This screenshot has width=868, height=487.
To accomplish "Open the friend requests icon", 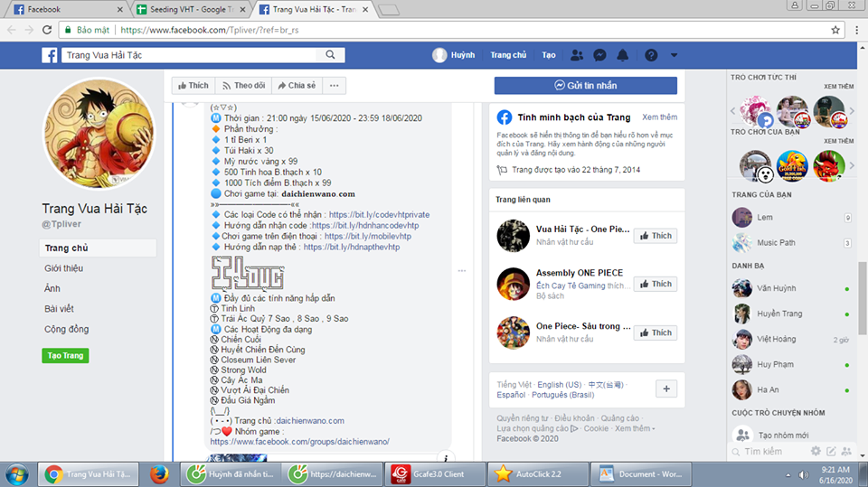I will point(577,55).
